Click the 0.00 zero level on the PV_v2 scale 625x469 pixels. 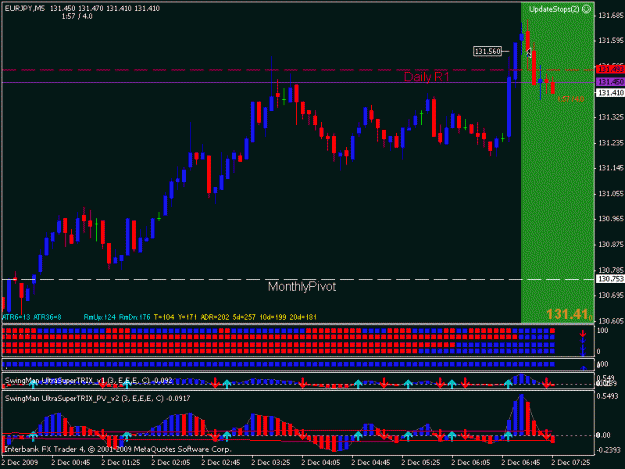point(603,435)
